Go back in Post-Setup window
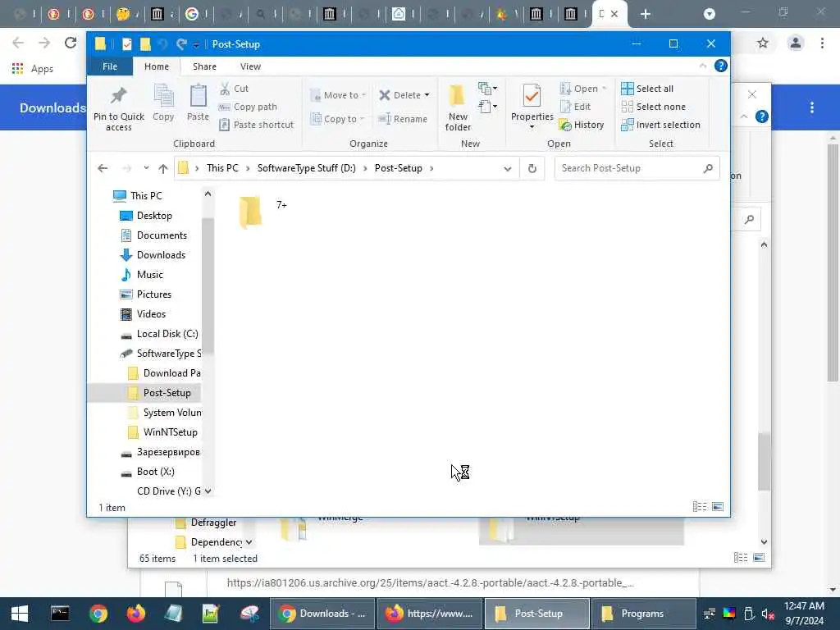The width and height of the screenshot is (840, 630). [x=103, y=168]
